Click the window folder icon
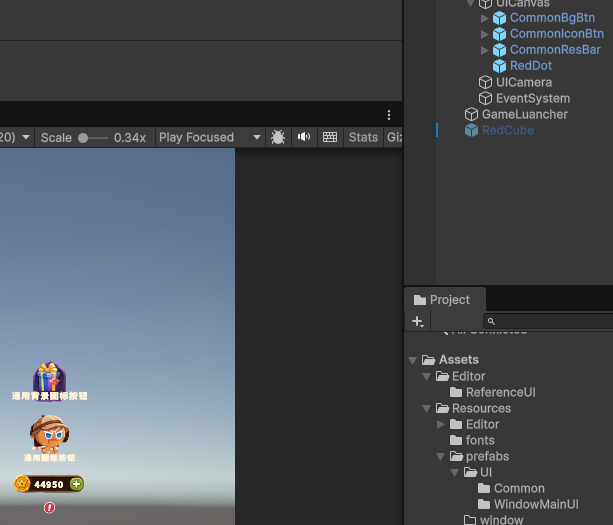The width and height of the screenshot is (613, 525). click(470, 520)
